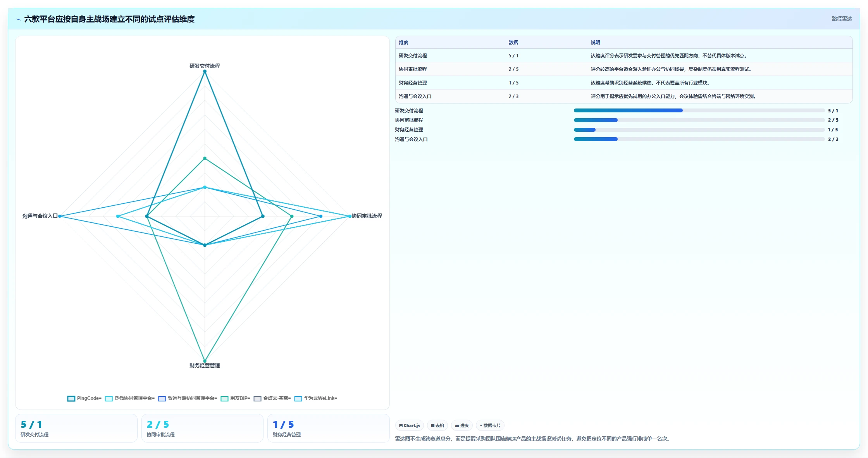Image resolution: width=868 pixels, height=458 pixels.
Task: Click the 进度 chip
Action: [x=462, y=425]
